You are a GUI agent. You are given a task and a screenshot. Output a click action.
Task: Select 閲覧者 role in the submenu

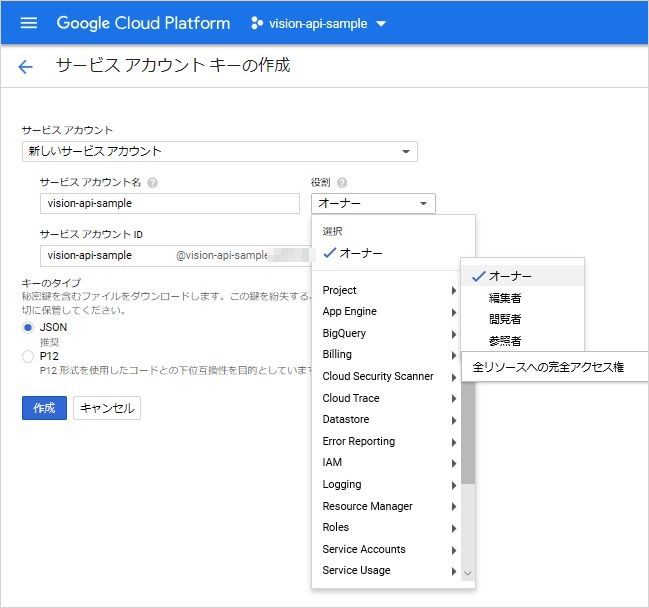click(x=522, y=319)
